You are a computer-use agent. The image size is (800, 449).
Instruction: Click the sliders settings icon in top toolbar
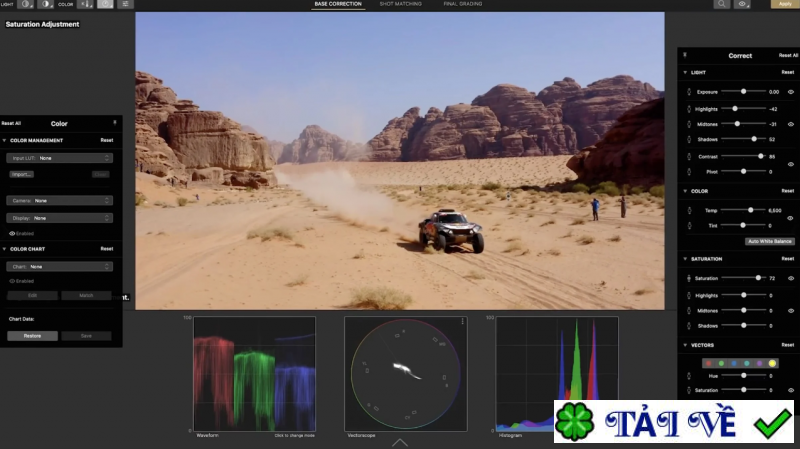[x=125, y=4]
